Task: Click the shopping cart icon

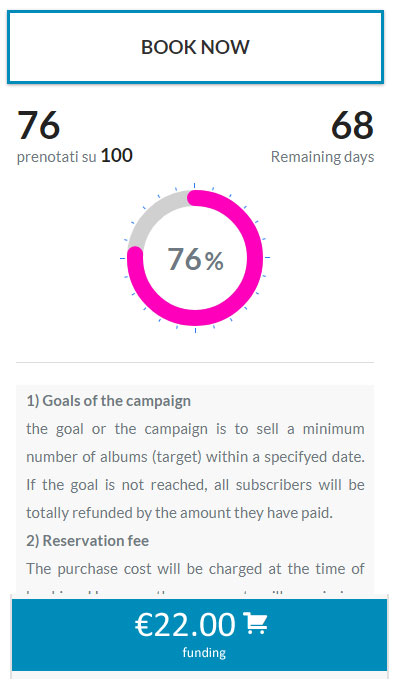Action: pyautogui.click(x=255, y=623)
